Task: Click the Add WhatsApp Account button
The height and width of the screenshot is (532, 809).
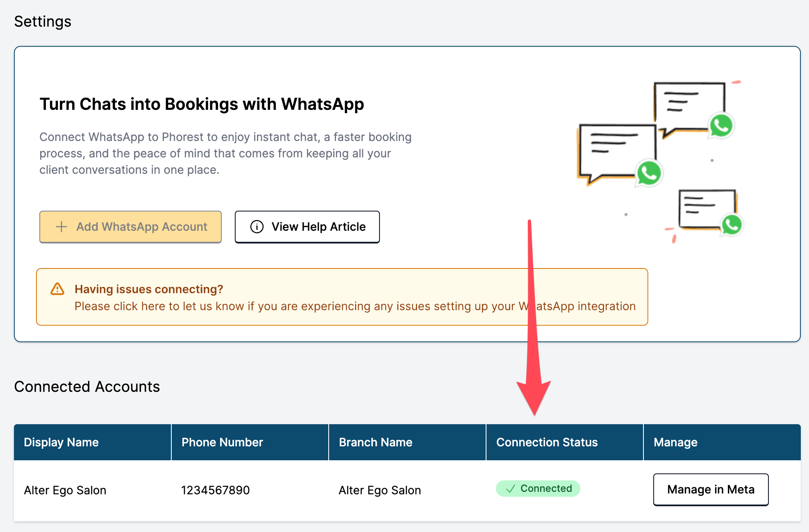Action: point(130,227)
